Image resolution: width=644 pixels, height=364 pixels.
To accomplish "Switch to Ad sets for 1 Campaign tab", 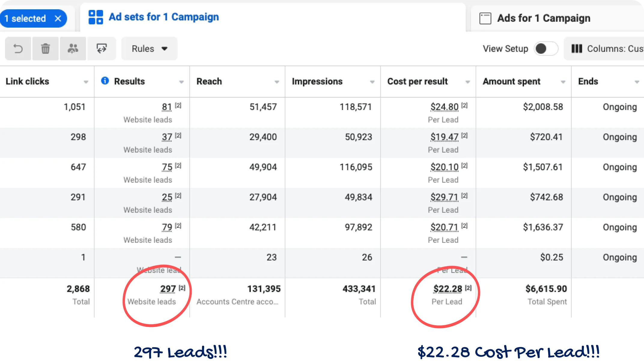I will pyautogui.click(x=164, y=17).
